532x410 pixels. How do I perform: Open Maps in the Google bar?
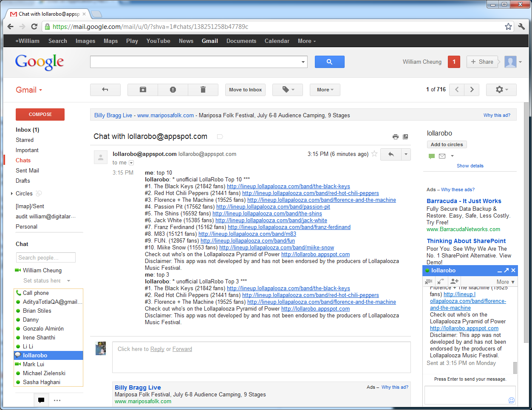click(x=110, y=41)
